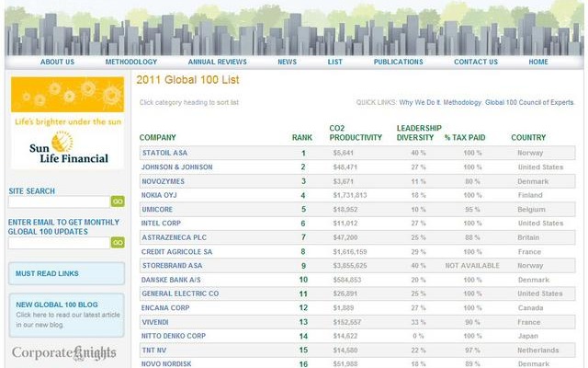Screen dimensions: 588x368
Task: Open Global 100 Council of Experts link
Action: pyautogui.click(x=529, y=102)
